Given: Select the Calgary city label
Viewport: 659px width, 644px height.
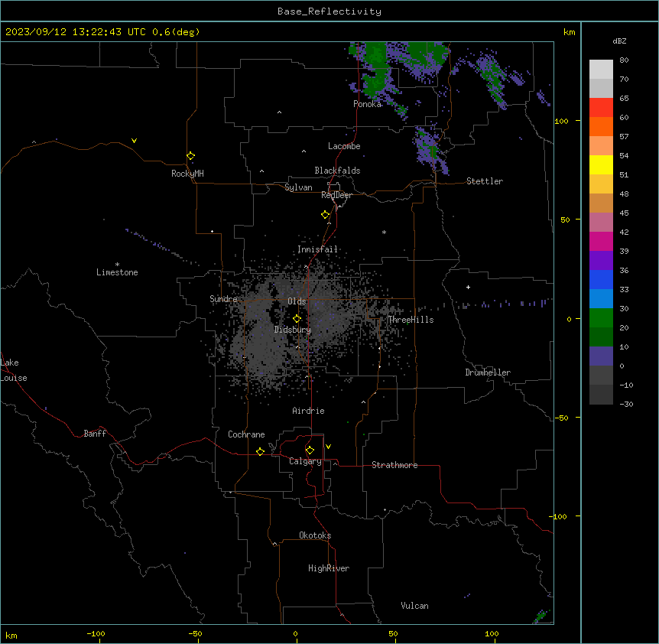Looking at the screenshot, I should click(305, 461).
